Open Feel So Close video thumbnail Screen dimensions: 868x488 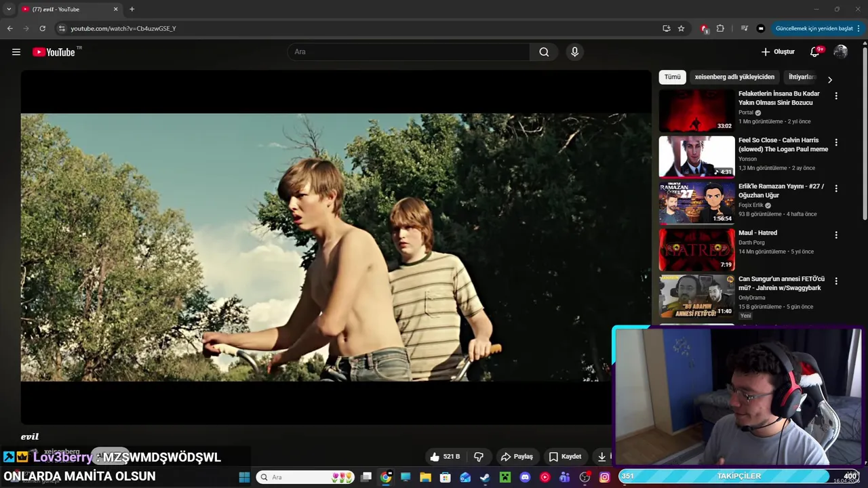[697, 157]
